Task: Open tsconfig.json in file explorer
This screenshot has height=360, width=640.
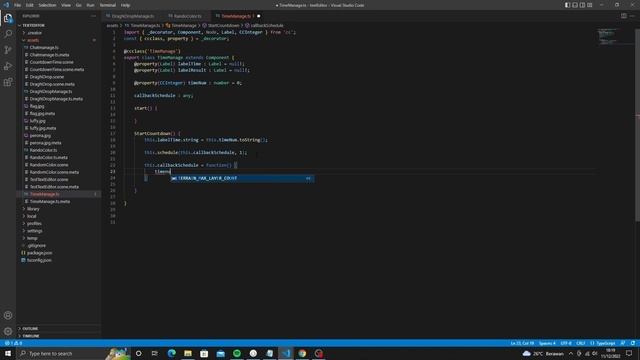Action: (x=59, y=260)
